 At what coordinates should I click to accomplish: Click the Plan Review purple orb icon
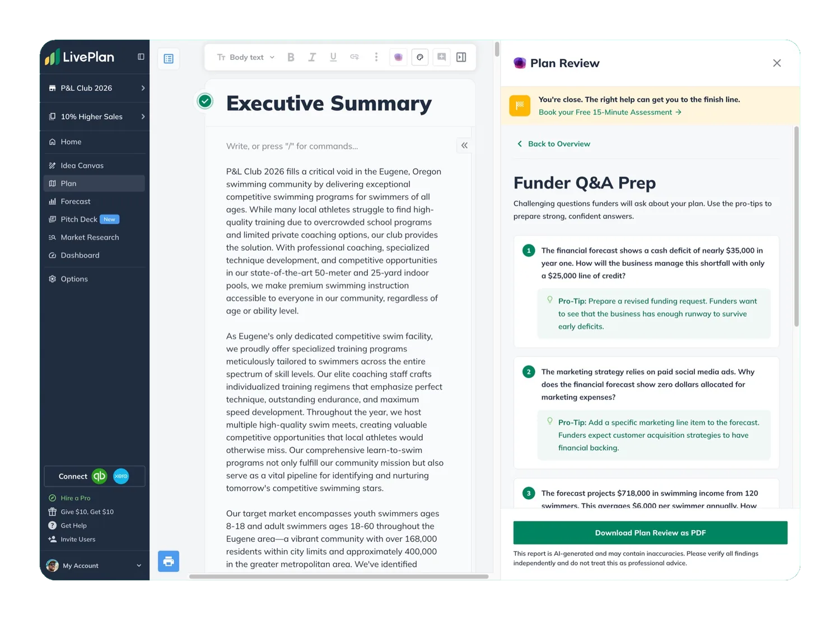(520, 63)
